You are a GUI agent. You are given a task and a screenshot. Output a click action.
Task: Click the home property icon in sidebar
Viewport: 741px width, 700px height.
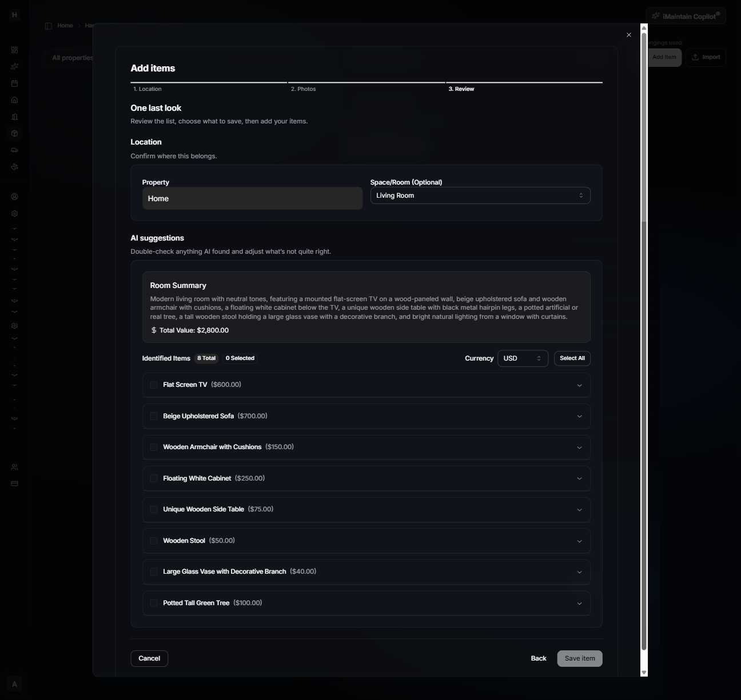coord(14,99)
